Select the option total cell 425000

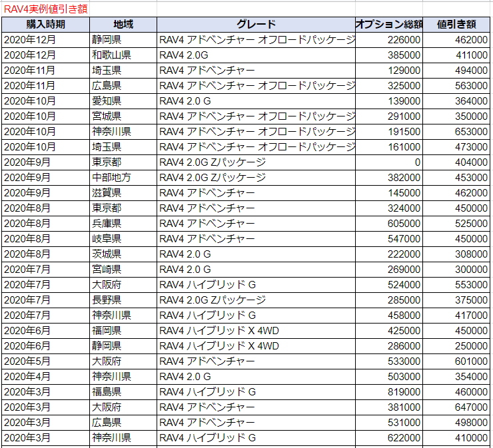pyautogui.click(x=389, y=331)
